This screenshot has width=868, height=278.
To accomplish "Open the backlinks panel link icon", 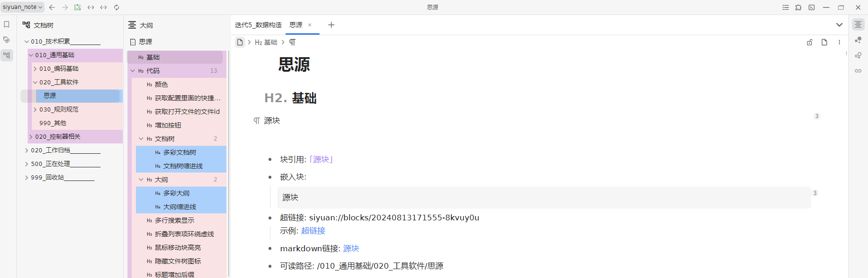I will click(858, 71).
